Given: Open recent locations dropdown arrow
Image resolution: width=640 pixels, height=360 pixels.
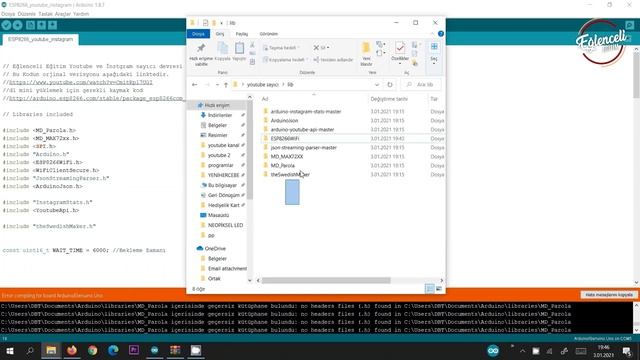Looking at the screenshot, I should click(217, 85).
